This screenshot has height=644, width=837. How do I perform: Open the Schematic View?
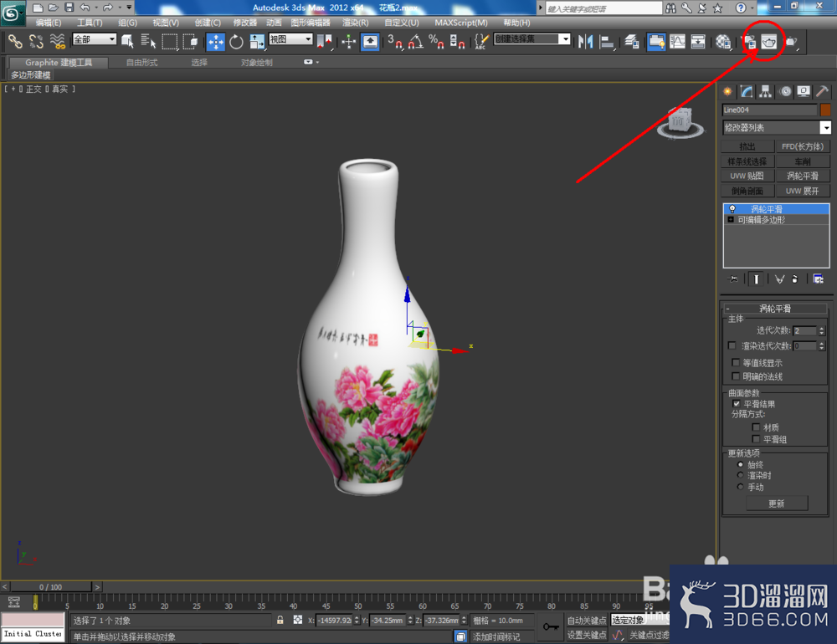(698, 42)
